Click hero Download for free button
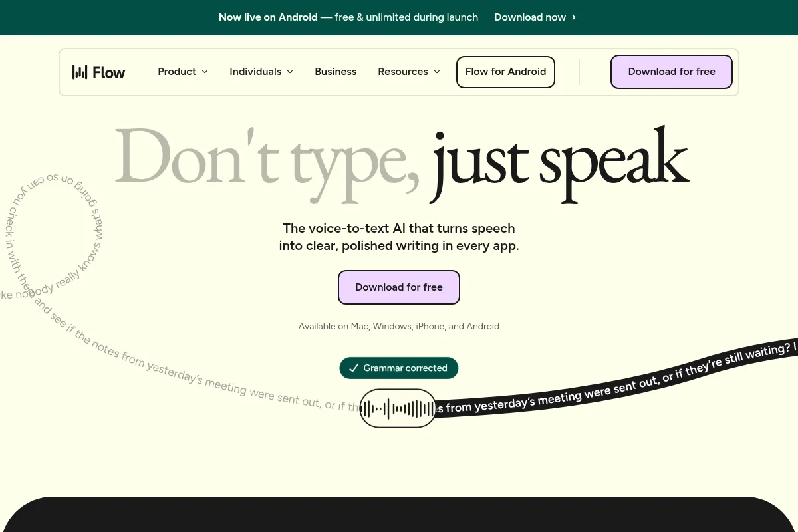798x532 pixels. [399, 287]
